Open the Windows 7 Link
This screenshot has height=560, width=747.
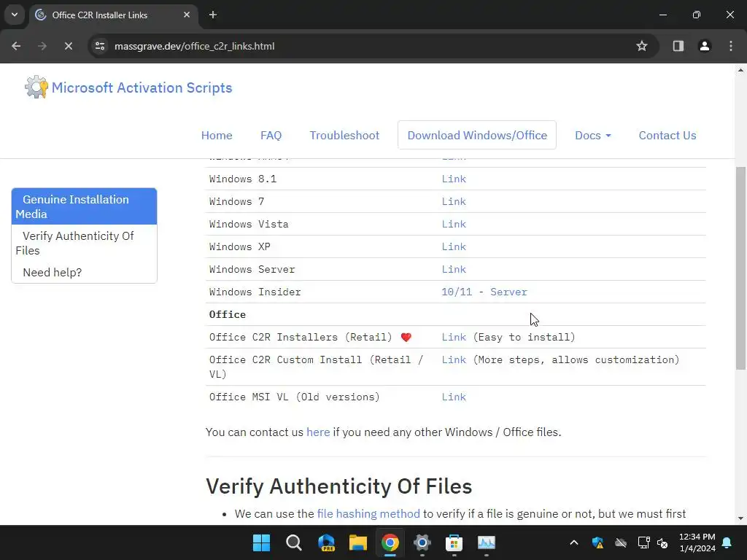(454, 201)
